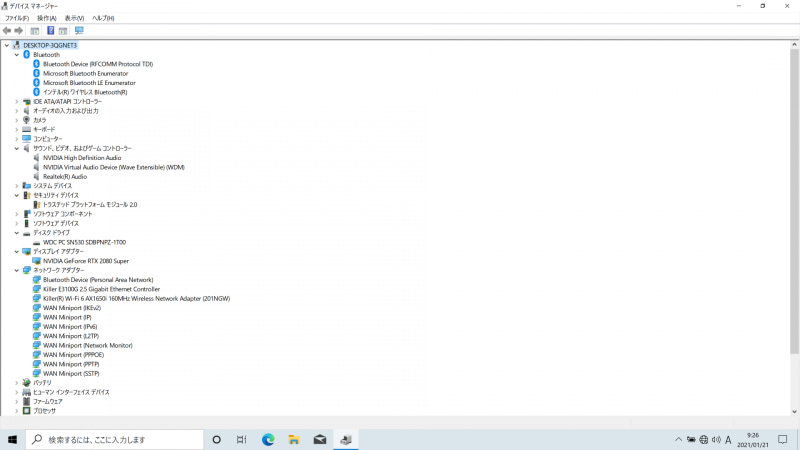Click the Bluetooth category icon

(x=27, y=55)
